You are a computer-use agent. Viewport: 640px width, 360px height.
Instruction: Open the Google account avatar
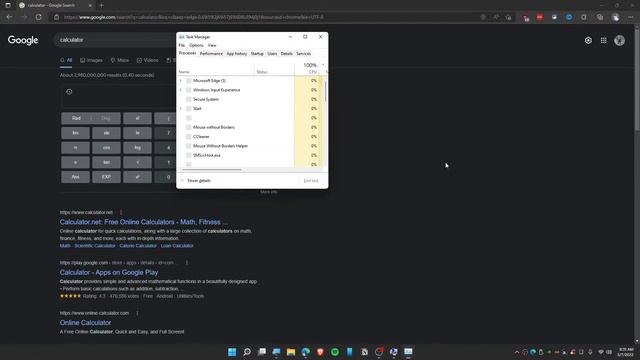[620, 40]
